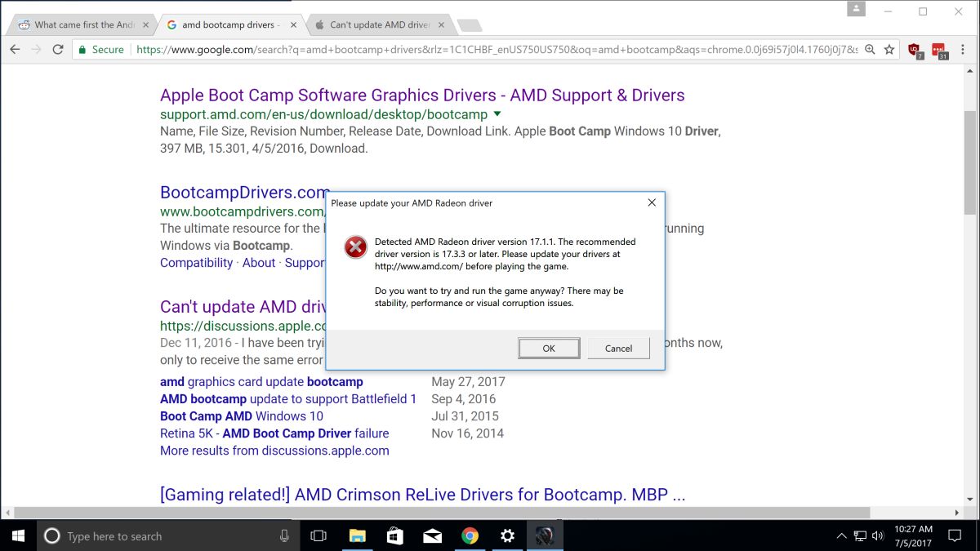Click the Chrome profile avatar icon
This screenshot has height=551, width=980.
(x=856, y=9)
